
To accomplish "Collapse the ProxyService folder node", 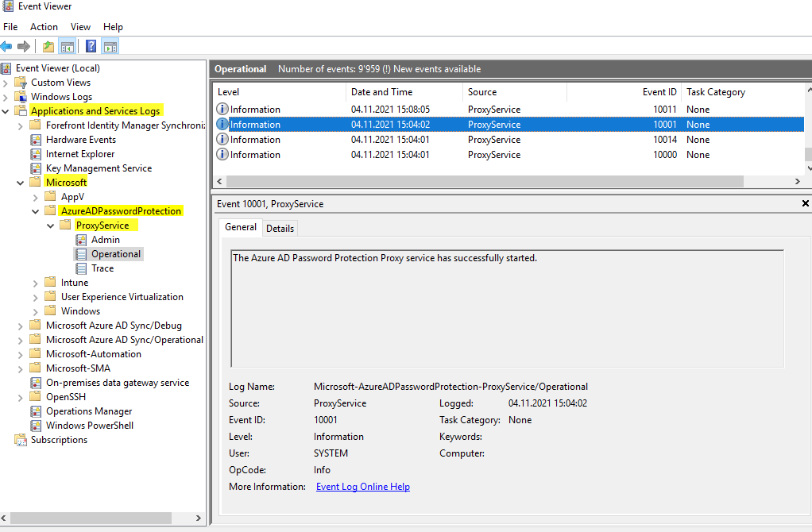I will click(x=50, y=226).
